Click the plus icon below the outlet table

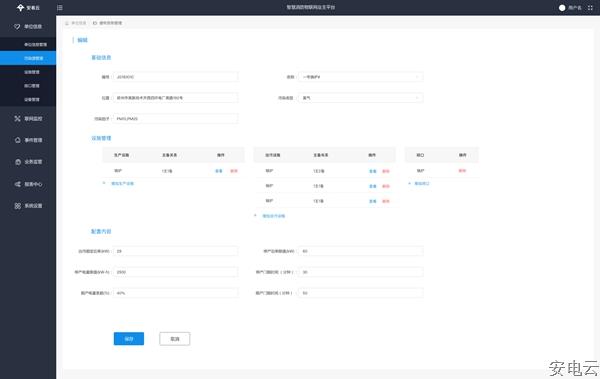tap(410, 184)
